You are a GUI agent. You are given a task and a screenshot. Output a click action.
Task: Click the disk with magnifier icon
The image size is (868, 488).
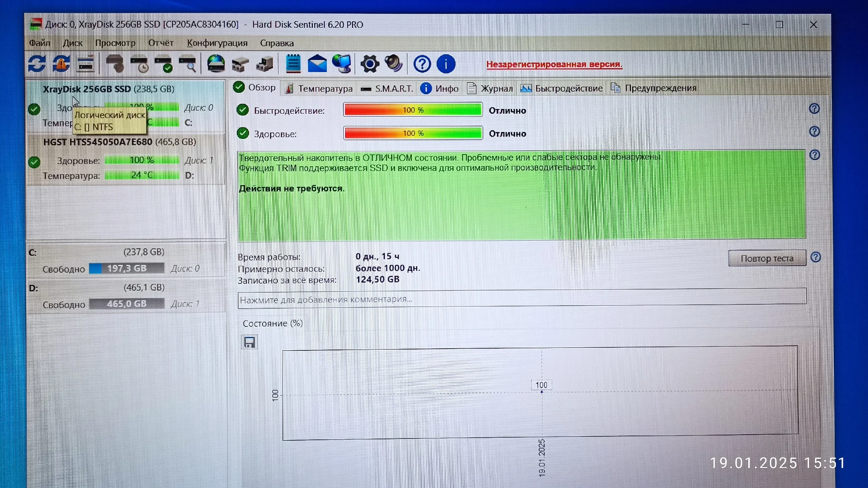coord(188,64)
